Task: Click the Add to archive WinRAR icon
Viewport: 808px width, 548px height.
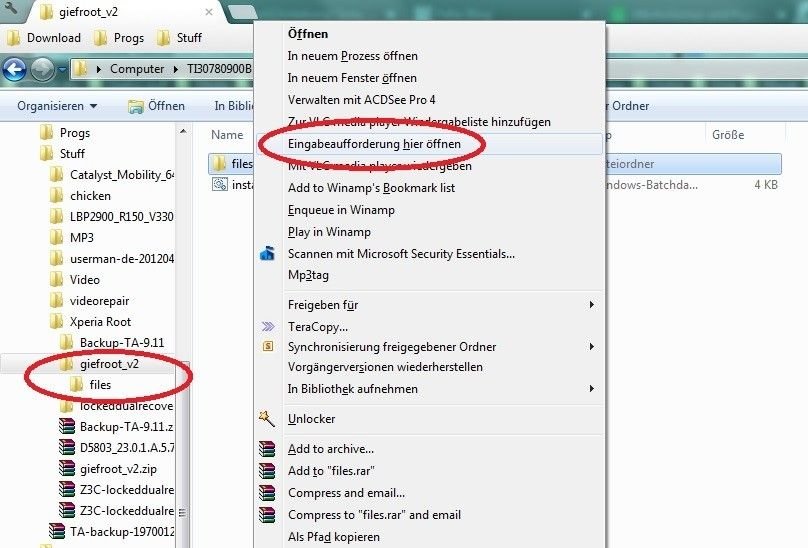Action: (267, 449)
